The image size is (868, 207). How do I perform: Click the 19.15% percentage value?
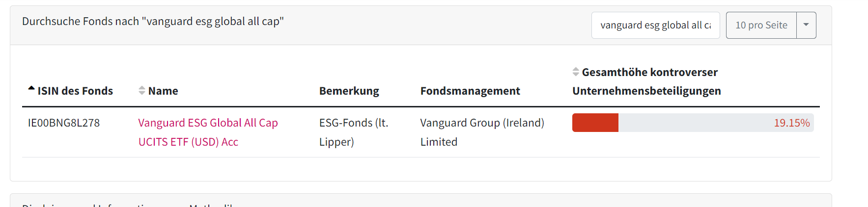click(791, 123)
